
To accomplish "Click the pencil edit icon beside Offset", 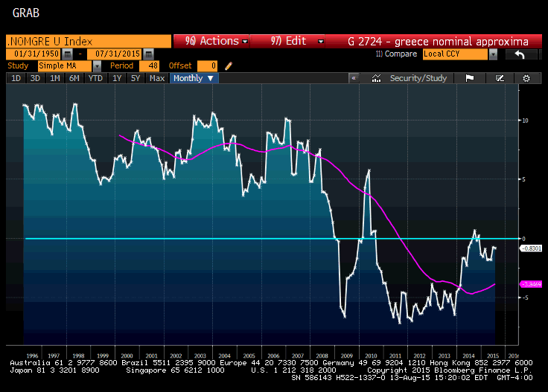I will click(229, 66).
